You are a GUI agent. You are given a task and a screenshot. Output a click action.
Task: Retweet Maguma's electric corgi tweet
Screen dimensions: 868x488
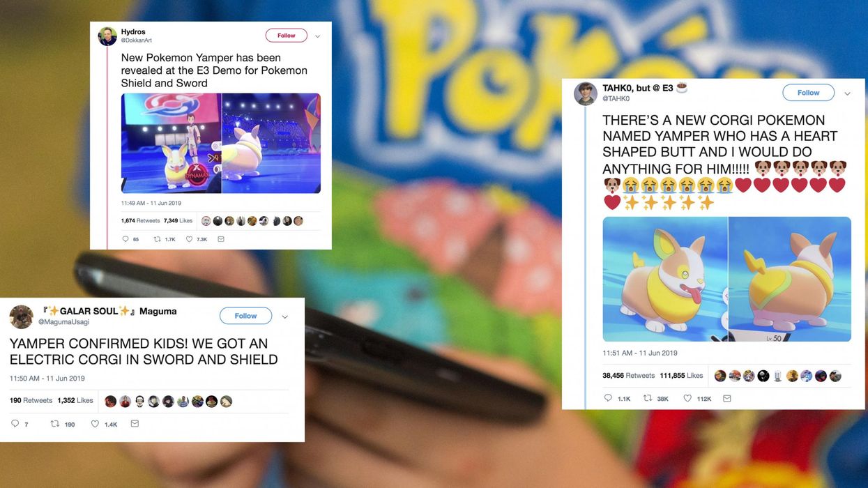(x=55, y=423)
